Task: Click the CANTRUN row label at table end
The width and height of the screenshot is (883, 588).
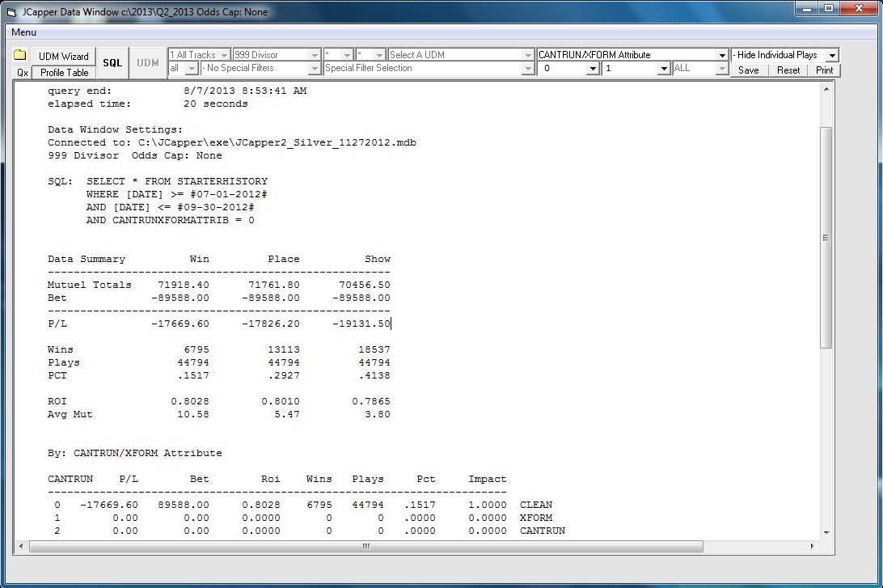Action: click(543, 531)
